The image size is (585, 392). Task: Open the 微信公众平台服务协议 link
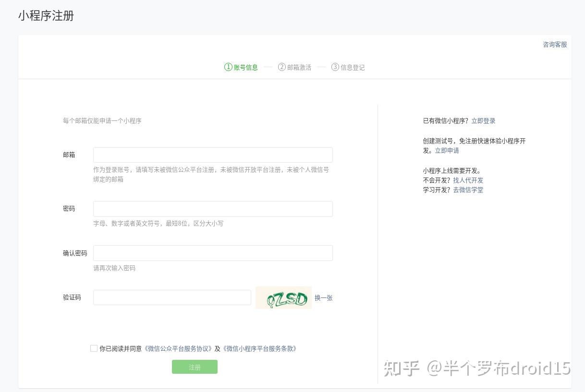coord(178,349)
